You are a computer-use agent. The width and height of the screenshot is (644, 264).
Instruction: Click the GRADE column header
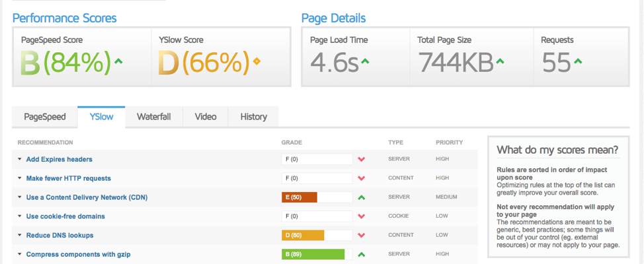292,143
